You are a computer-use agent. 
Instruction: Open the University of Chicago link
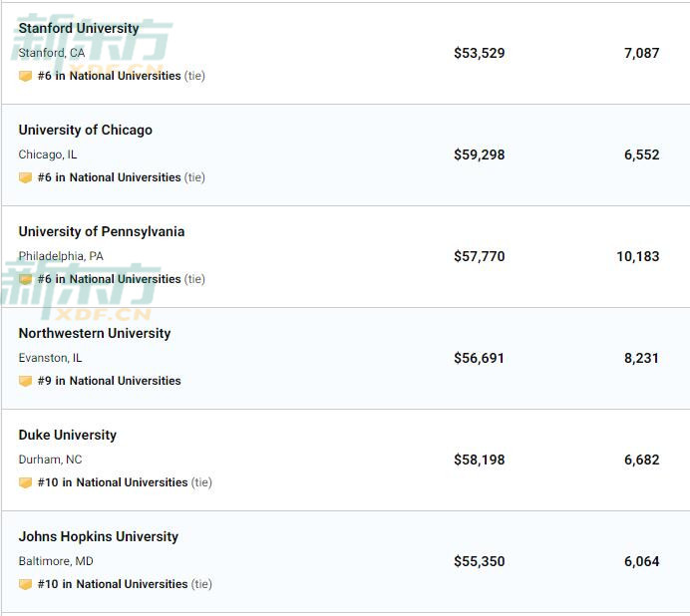85,130
